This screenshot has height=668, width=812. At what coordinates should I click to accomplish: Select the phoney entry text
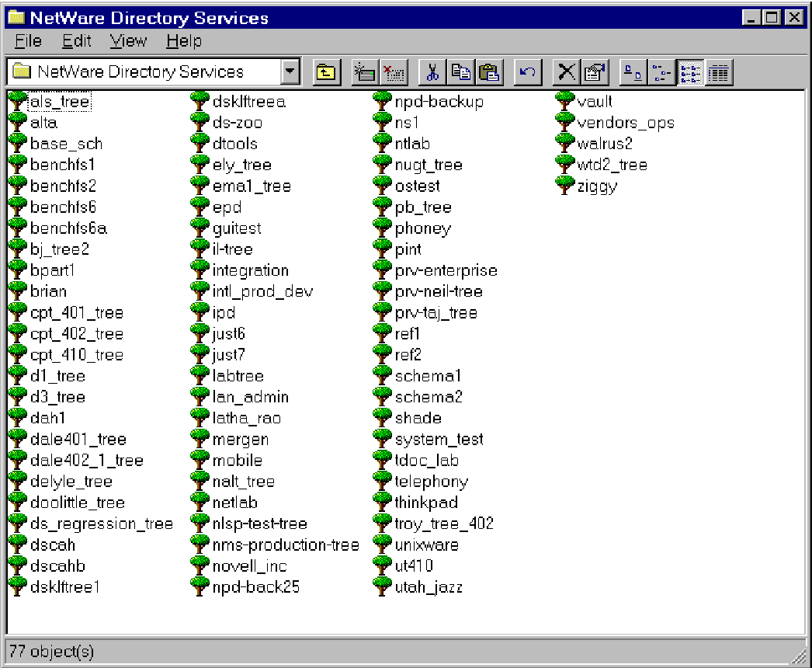tap(422, 228)
